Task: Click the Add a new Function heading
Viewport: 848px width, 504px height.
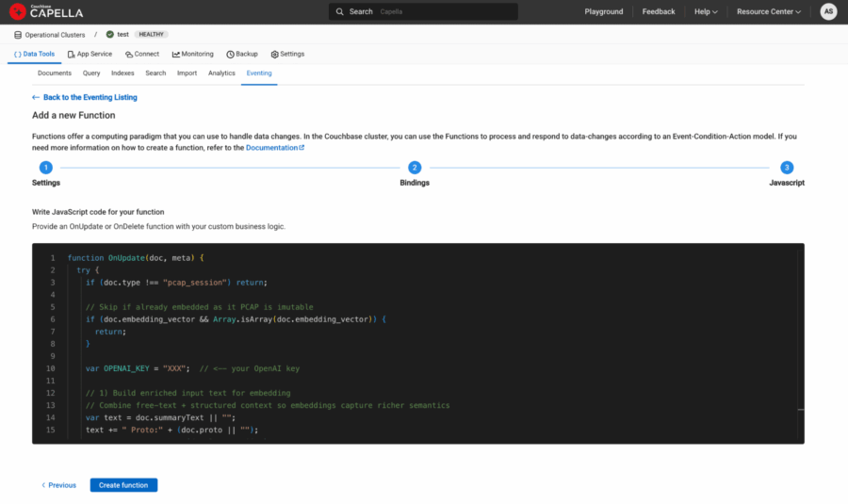Action: click(73, 115)
